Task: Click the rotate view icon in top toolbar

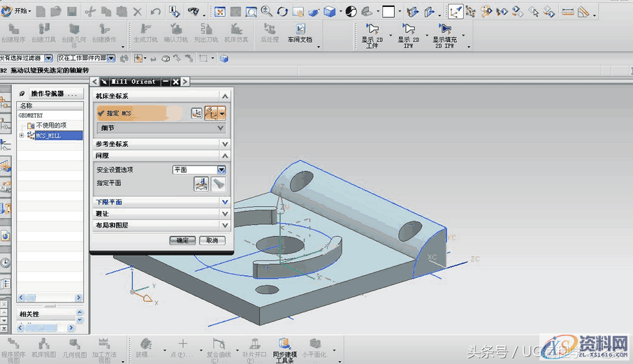Action: coord(282,12)
